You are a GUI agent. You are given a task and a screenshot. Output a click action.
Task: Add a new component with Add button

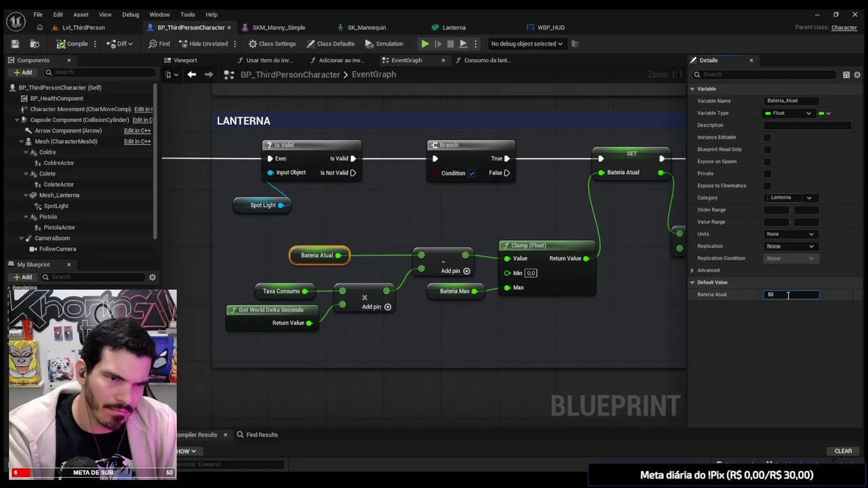point(22,73)
